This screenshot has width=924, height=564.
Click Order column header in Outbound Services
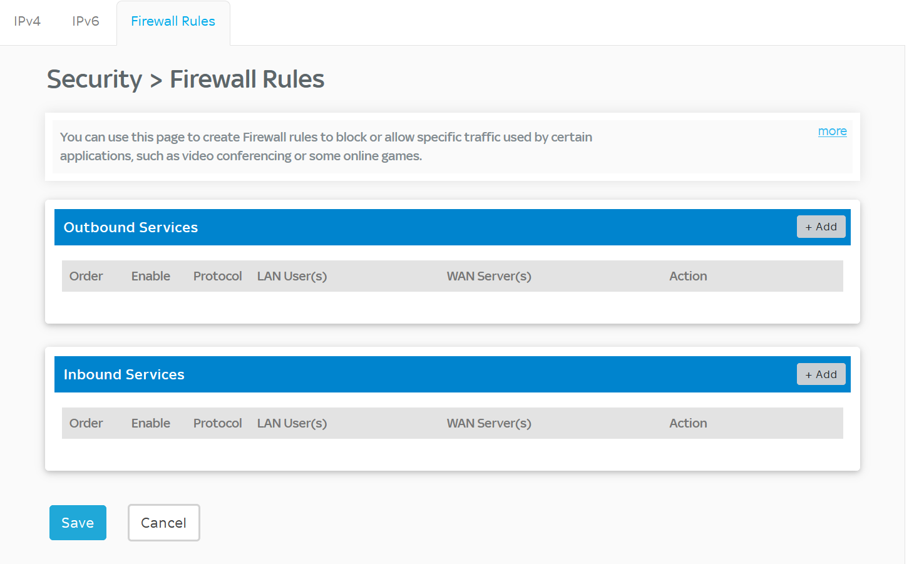pos(86,276)
